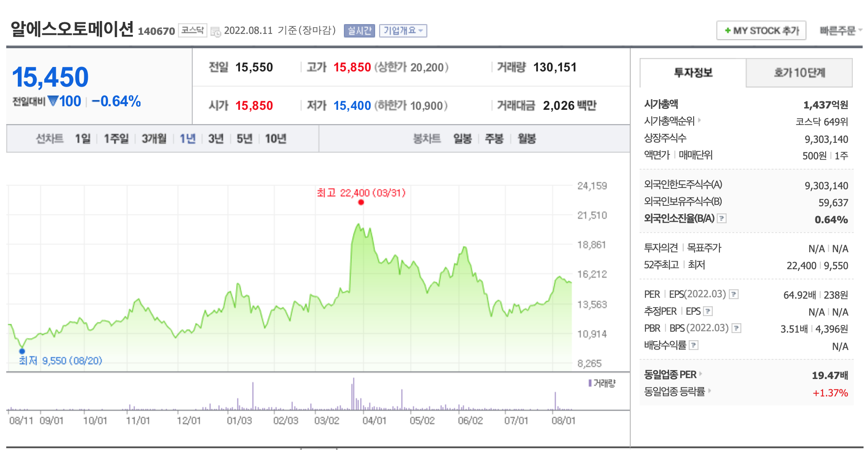Select the 10년 line chart period
The width and height of the screenshot is (868, 450).
click(x=276, y=138)
